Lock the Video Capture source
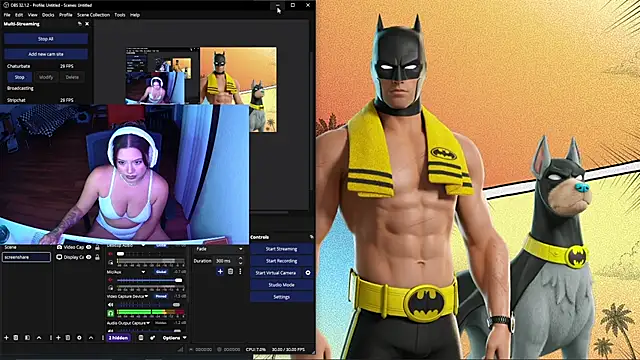Image resolution: width=640 pixels, height=360 pixels. (x=97, y=247)
